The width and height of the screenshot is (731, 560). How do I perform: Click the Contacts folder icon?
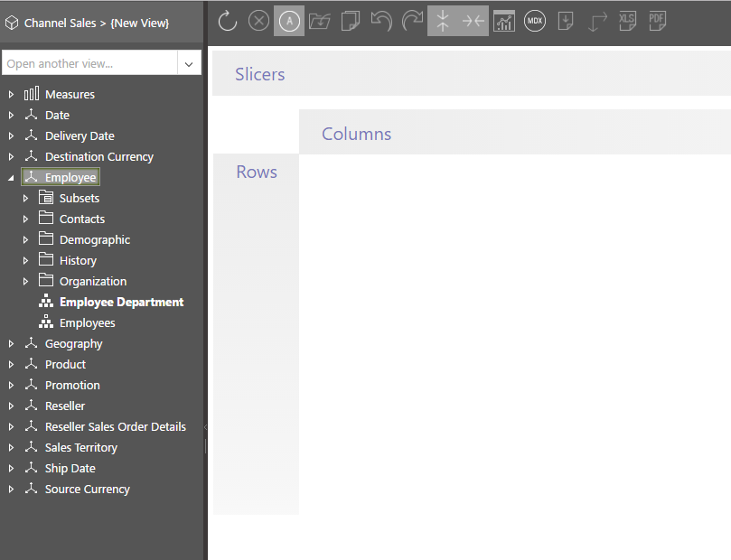point(46,218)
